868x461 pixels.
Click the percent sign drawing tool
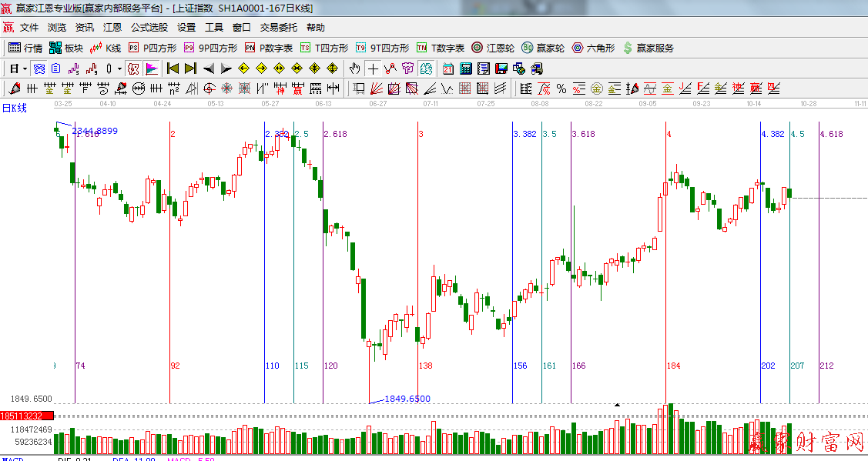(x=561, y=89)
